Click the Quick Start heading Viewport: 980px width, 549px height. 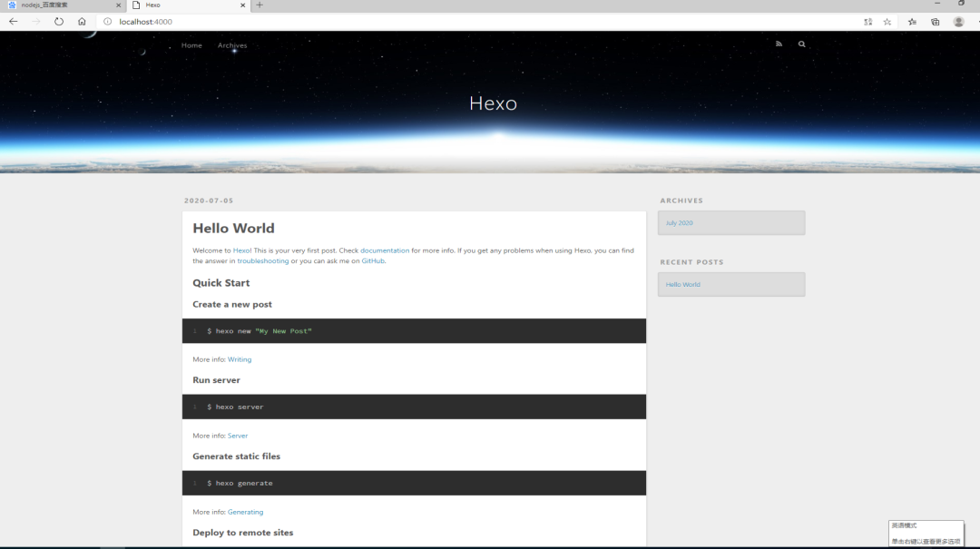click(220, 282)
